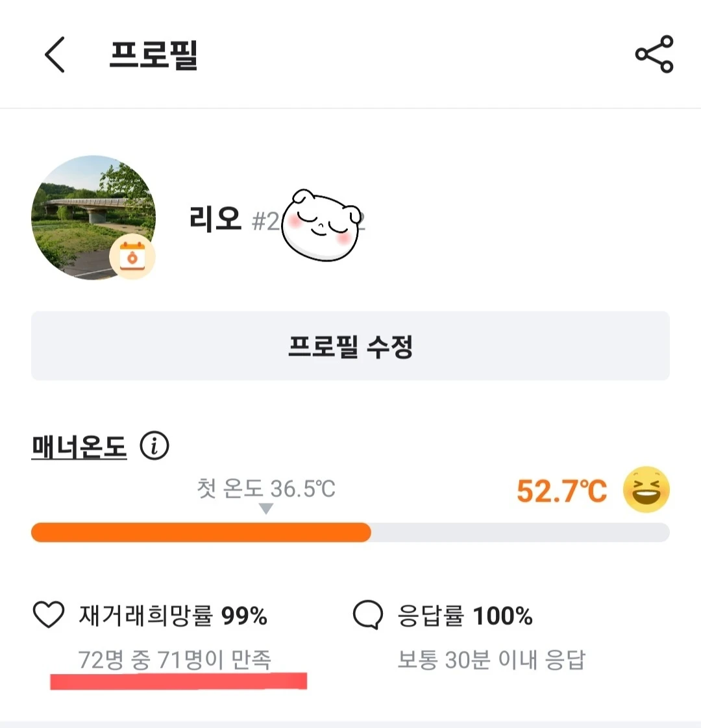This screenshot has height=728, width=701.
Task: Go back using the left arrow
Action: (55, 55)
